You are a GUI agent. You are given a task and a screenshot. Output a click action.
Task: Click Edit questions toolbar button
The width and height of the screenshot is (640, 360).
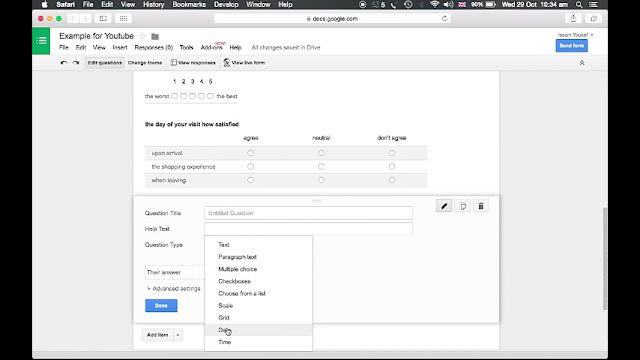point(104,63)
